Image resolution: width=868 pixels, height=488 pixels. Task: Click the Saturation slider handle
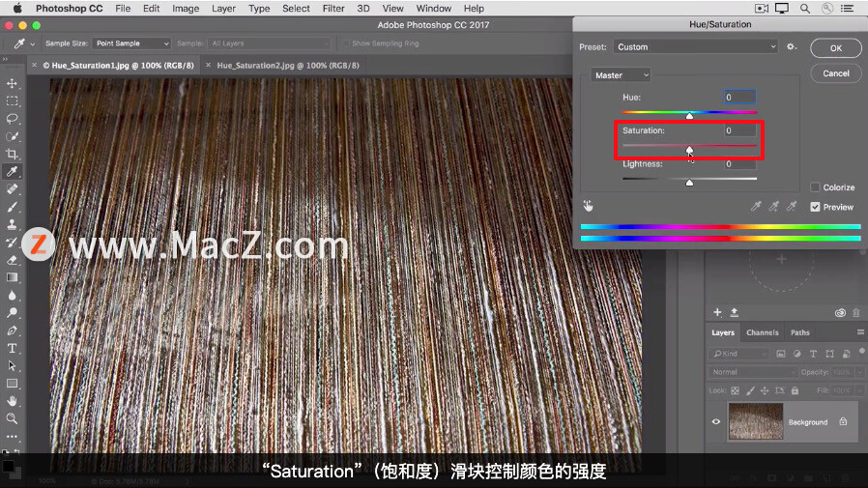click(x=689, y=150)
